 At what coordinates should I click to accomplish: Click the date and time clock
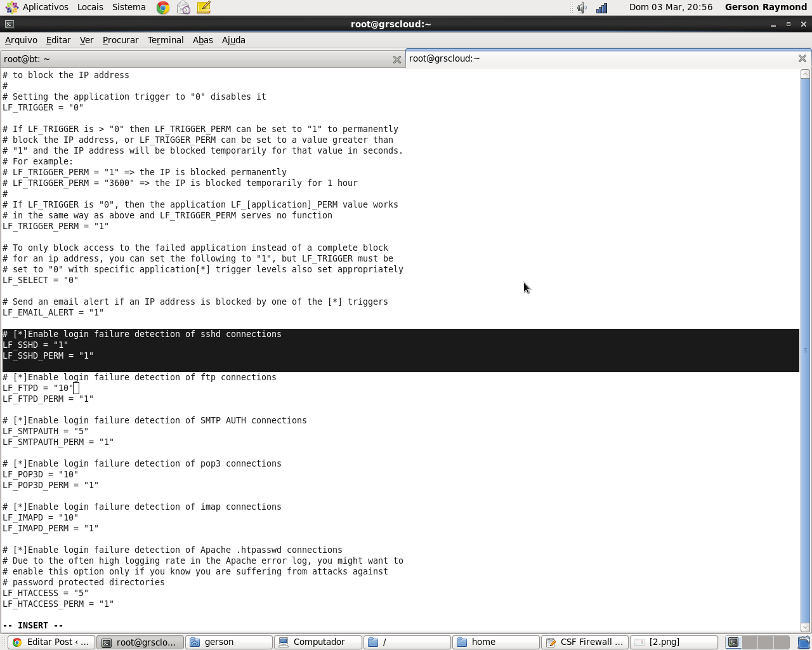[x=671, y=7]
